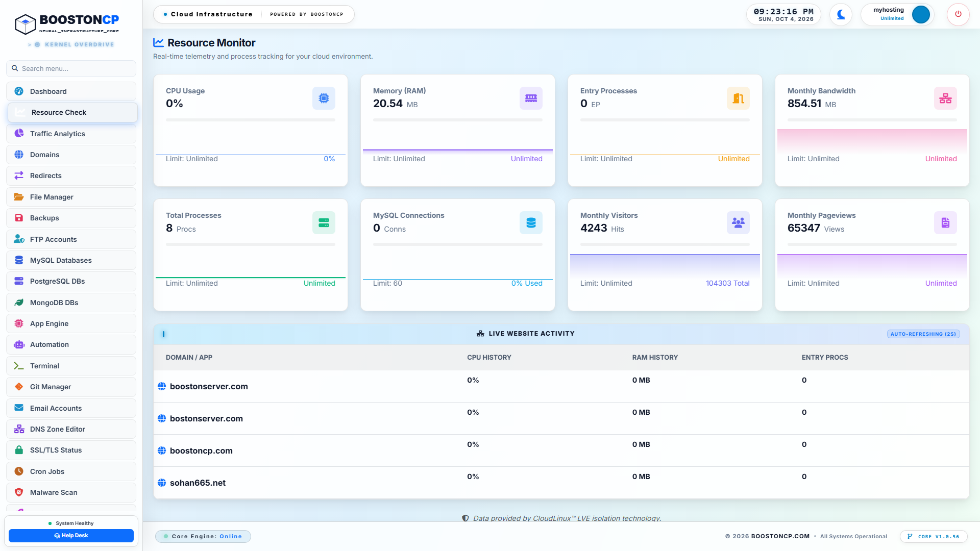The image size is (980, 551).
Task: Open Malware Scan menu item
Action: click(71, 492)
